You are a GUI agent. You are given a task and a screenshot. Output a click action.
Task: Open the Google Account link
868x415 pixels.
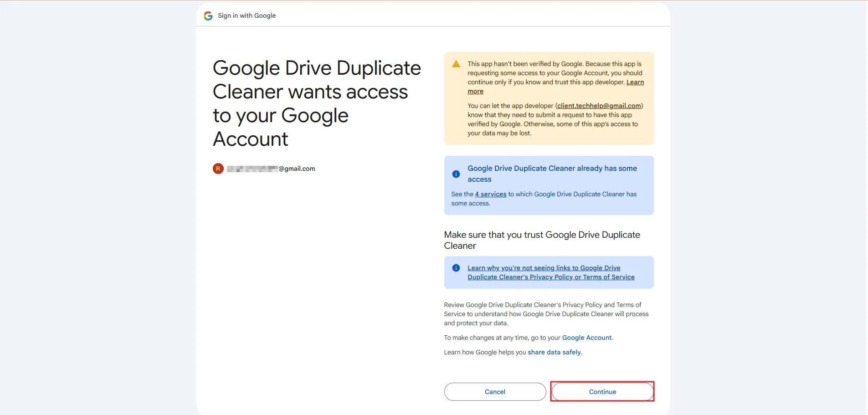[x=587, y=338]
